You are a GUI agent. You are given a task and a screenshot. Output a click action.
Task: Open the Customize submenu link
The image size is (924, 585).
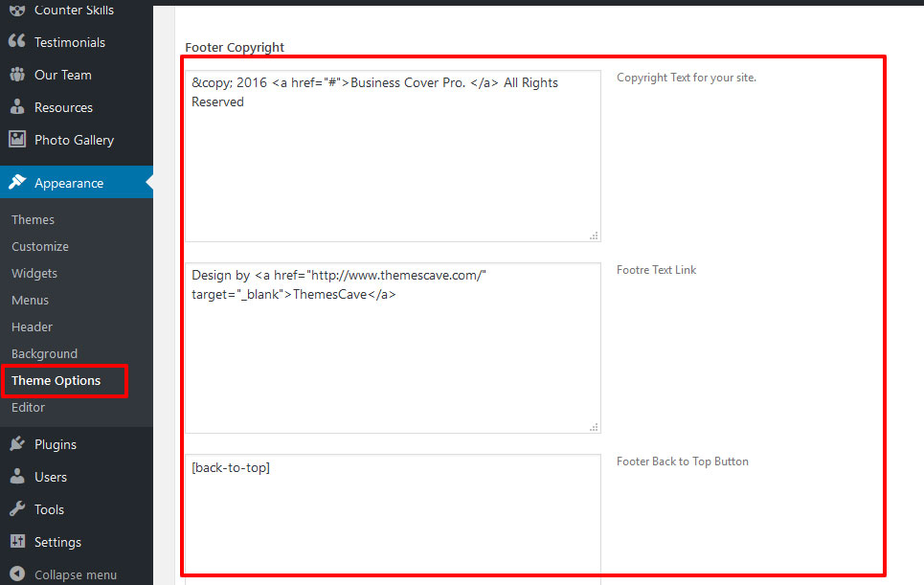point(40,246)
